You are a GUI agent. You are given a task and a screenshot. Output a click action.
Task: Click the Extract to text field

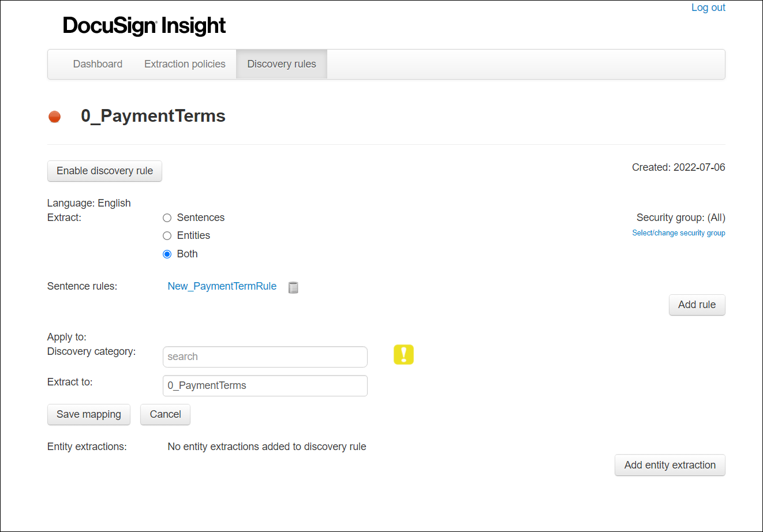pos(265,386)
